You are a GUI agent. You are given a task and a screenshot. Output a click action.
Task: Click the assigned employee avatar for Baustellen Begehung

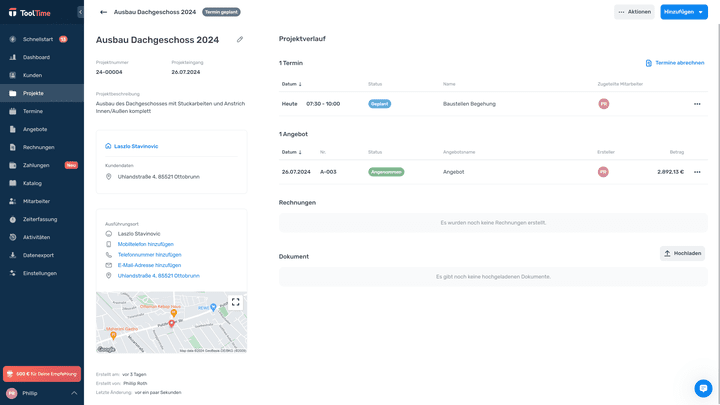point(603,104)
